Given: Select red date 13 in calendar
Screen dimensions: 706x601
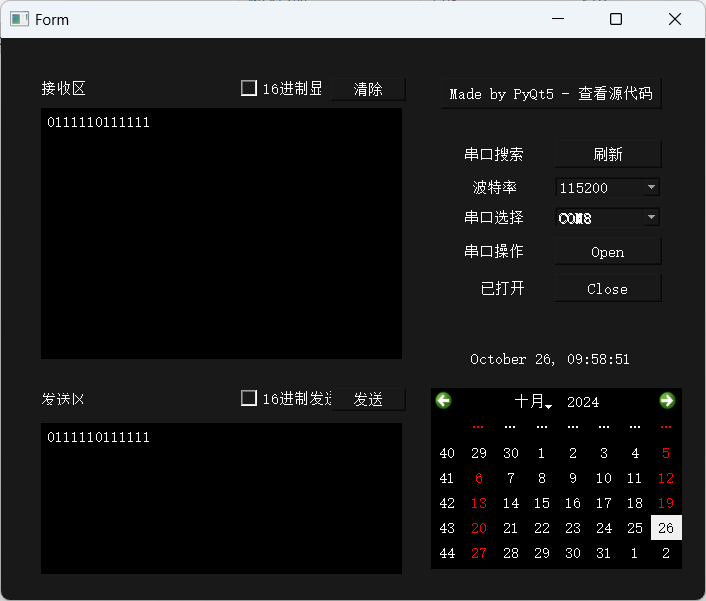Looking at the screenshot, I should [479, 503].
